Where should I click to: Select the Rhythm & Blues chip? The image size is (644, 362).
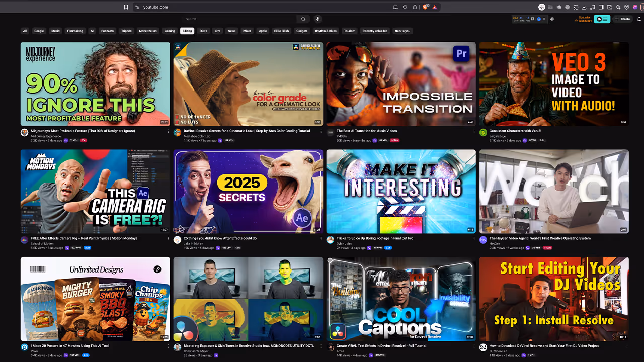(326, 31)
